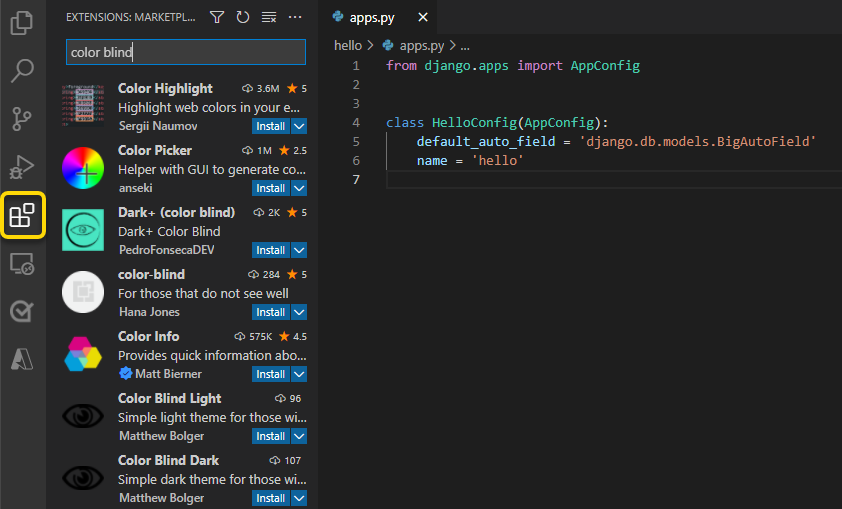Click the hello folder in breadcrumb
The height and width of the screenshot is (509, 842).
(348, 45)
